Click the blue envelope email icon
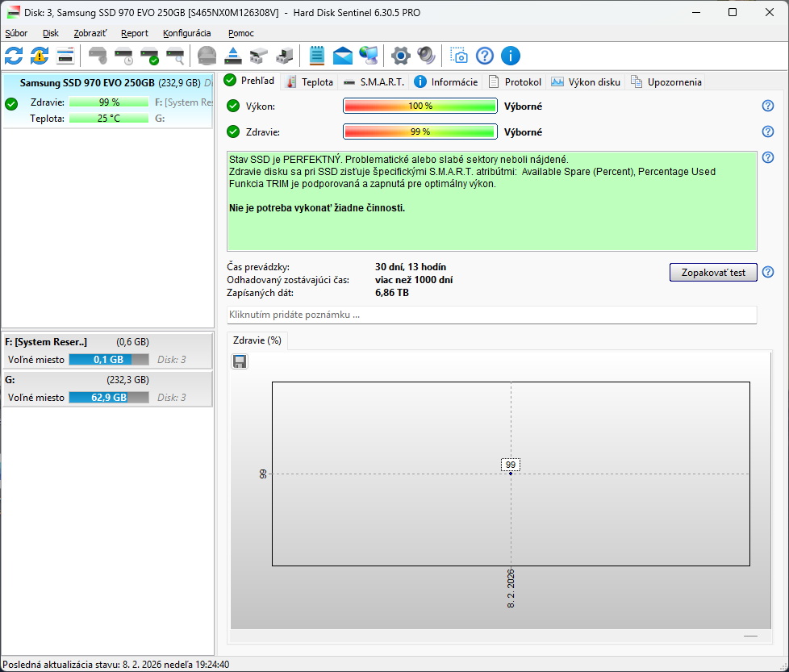Viewport: 789px width, 672px height. (x=343, y=56)
